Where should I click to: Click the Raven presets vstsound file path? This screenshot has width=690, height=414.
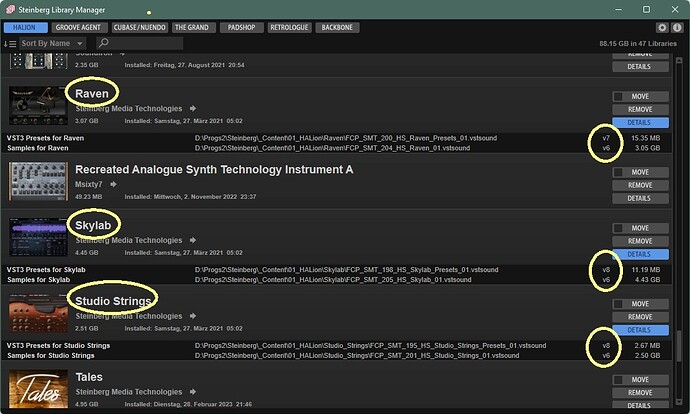tap(346, 138)
